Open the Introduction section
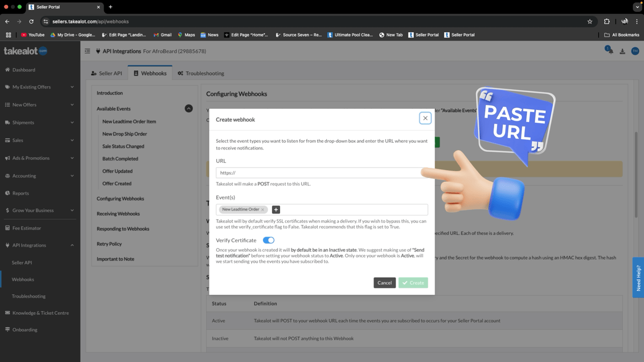This screenshot has height=362, width=644. point(109,93)
